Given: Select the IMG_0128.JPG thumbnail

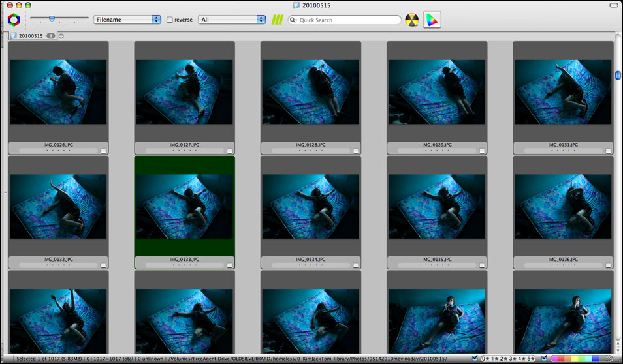Looking at the screenshot, I should coord(311,92).
